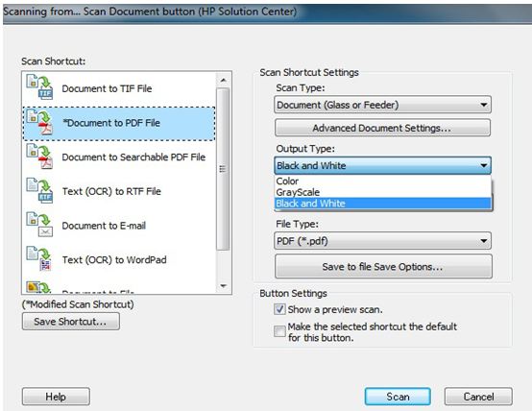Viewport: 532px width, 411px height.
Task: Click the scroll down arrow in the shortcut list
Action: [x=223, y=286]
